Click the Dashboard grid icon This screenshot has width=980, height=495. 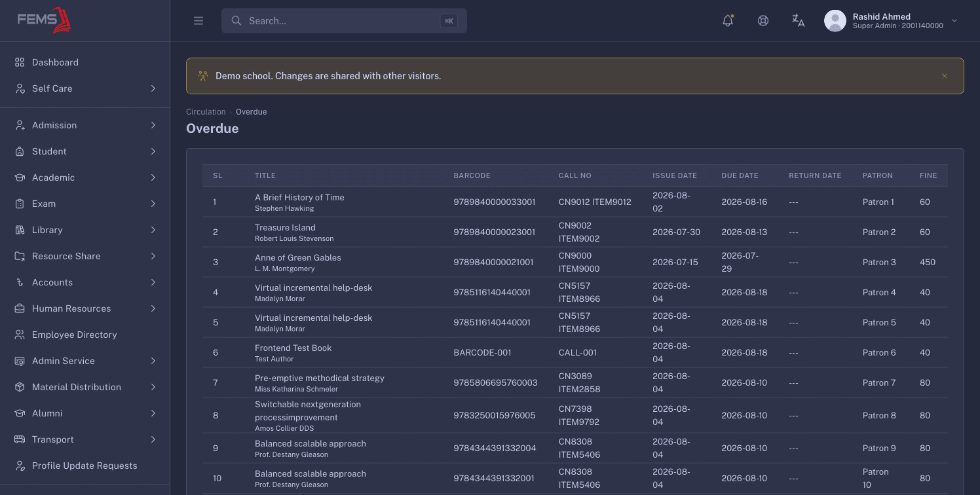[x=20, y=62]
